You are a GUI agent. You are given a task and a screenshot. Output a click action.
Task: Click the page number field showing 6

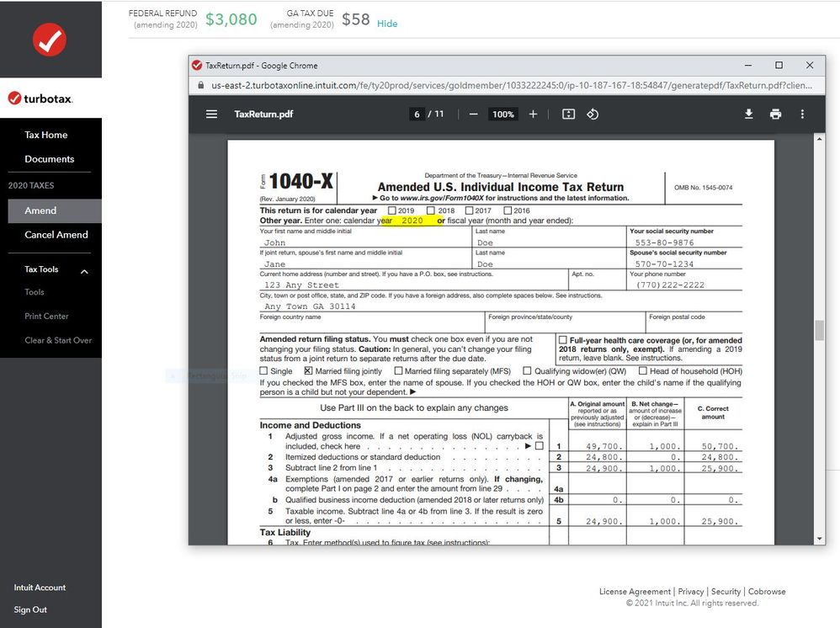[417, 114]
